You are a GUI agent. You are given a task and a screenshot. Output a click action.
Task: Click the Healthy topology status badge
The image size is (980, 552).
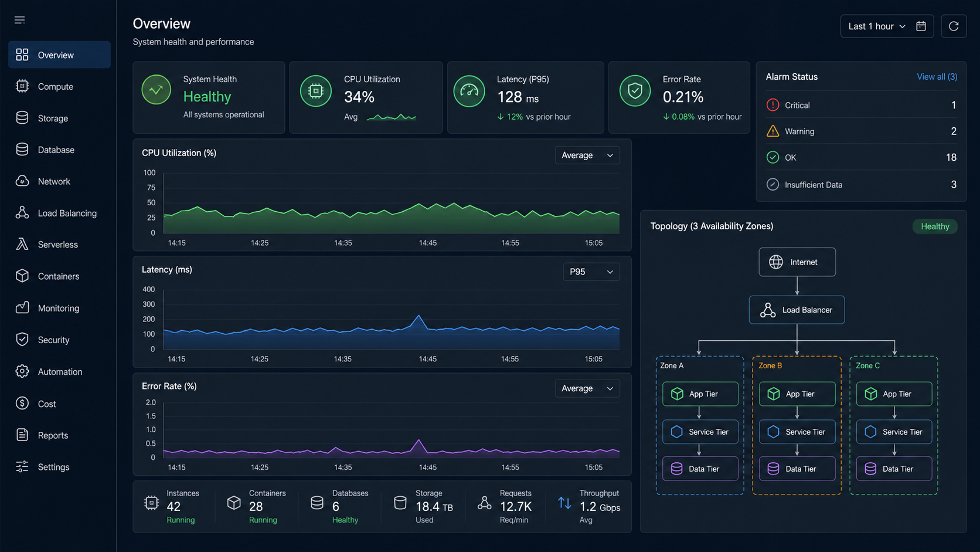coord(935,226)
